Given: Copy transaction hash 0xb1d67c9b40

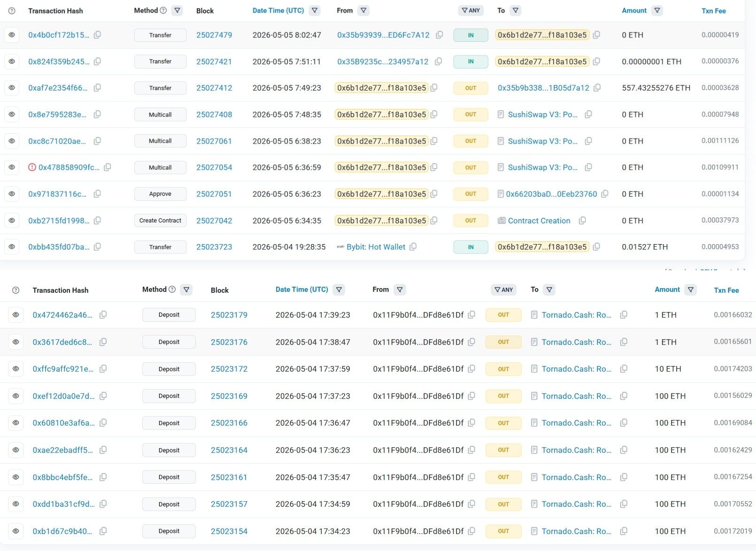Looking at the screenshot, I should (x=103, y=531).
